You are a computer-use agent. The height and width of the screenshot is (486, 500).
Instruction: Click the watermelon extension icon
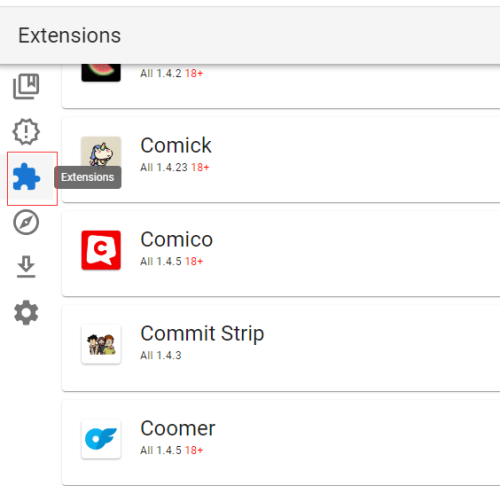pos(101,73)
